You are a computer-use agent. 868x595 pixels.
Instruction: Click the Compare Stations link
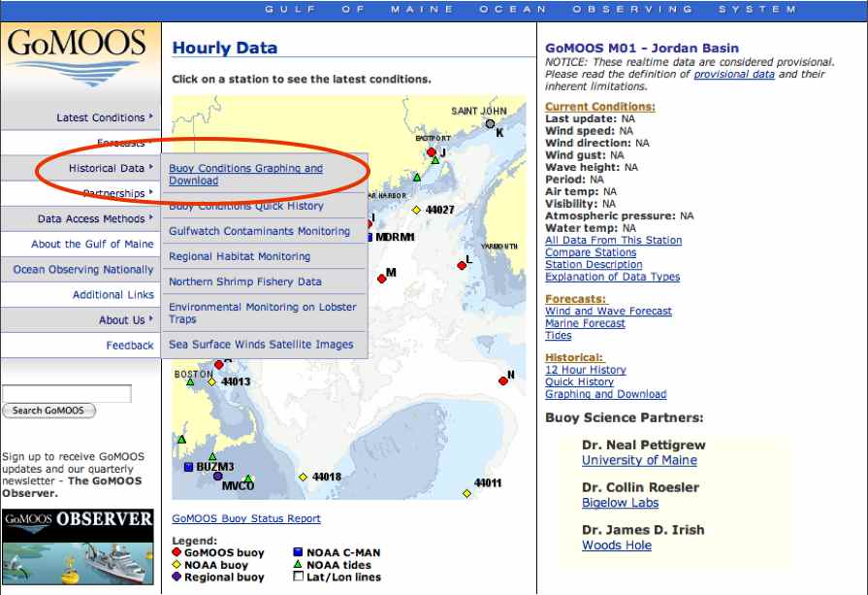pos(591,252)
